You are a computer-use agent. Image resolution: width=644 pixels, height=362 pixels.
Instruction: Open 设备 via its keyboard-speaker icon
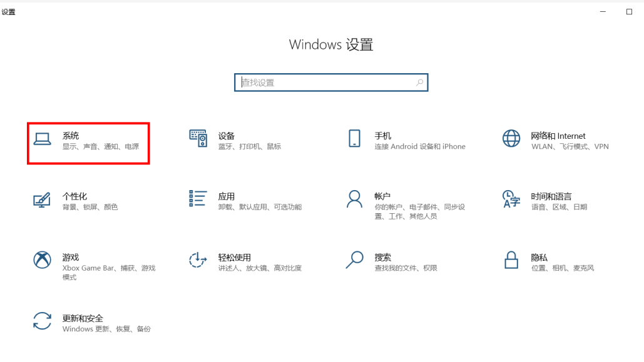click(198, 139)
